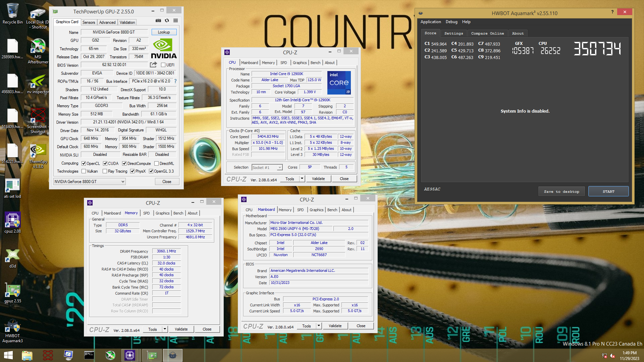This screenshot has height=362, width=644.
Task: Open ThermSpy v3.3.0 desktop icon
Action: [38, 156]
